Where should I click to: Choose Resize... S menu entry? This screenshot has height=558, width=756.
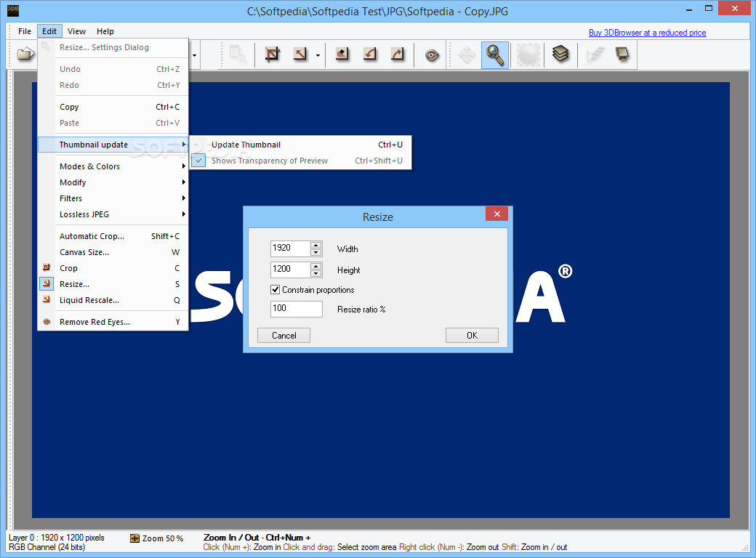coord(113,284)
